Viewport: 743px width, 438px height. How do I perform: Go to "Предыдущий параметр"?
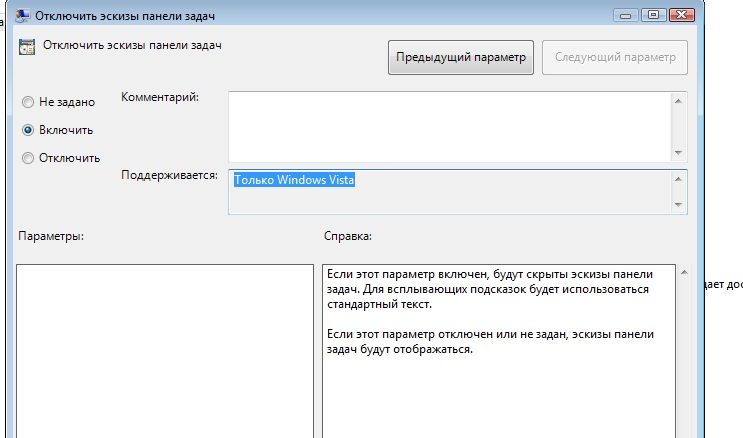461,57
